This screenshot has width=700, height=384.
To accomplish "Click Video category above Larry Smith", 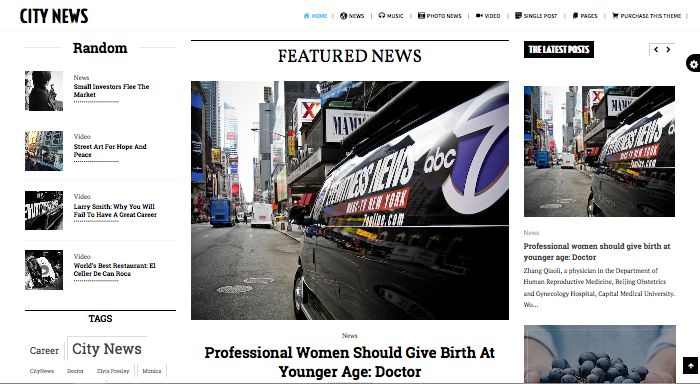I will coord(82,196).
